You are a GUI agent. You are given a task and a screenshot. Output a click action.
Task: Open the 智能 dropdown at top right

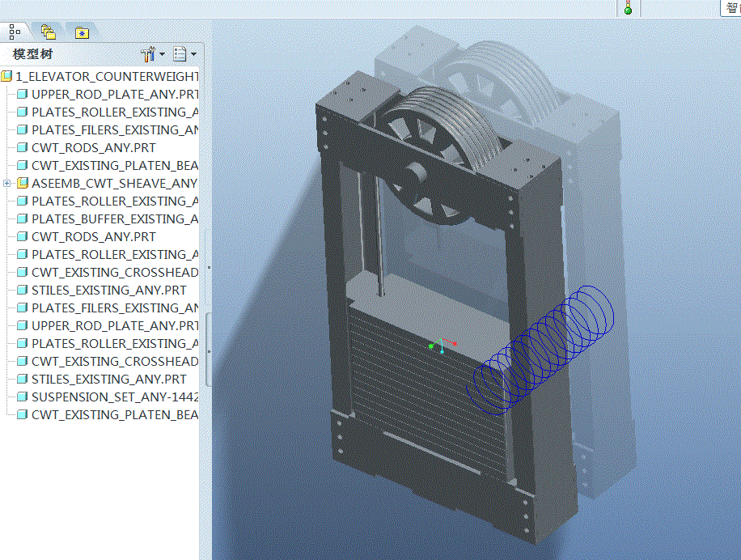[732, 8]
